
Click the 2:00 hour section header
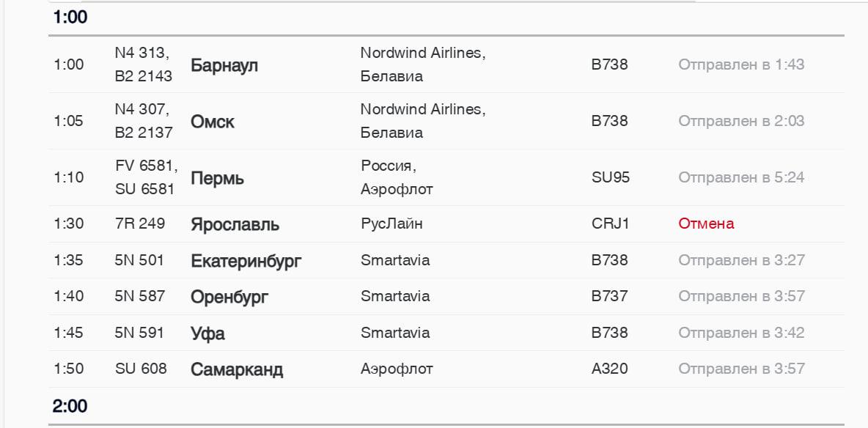coord(70,405)
